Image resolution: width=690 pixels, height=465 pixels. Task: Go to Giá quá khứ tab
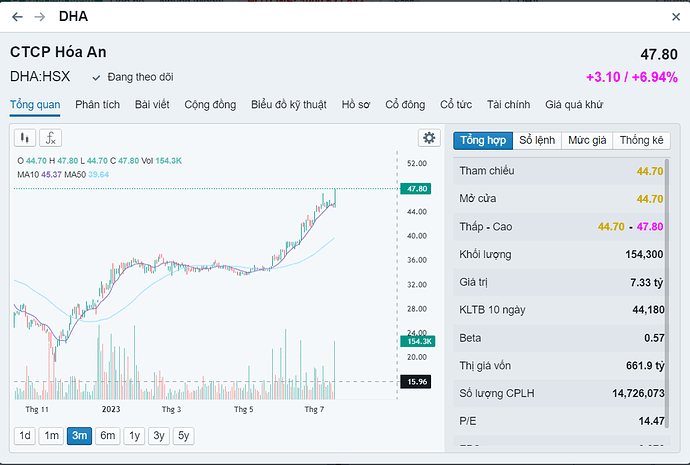574,104
